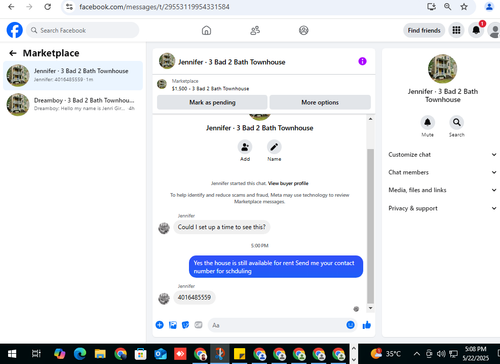Open More options button

[320, 102]
